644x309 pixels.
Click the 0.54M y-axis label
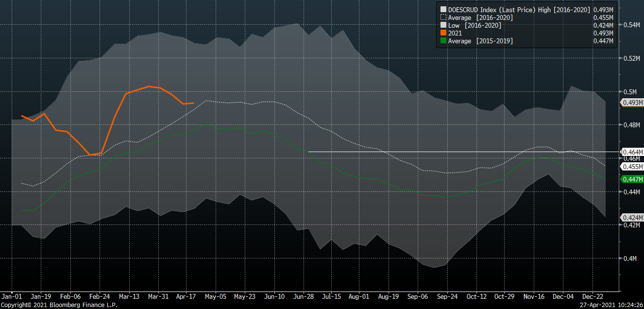[631, 25]
